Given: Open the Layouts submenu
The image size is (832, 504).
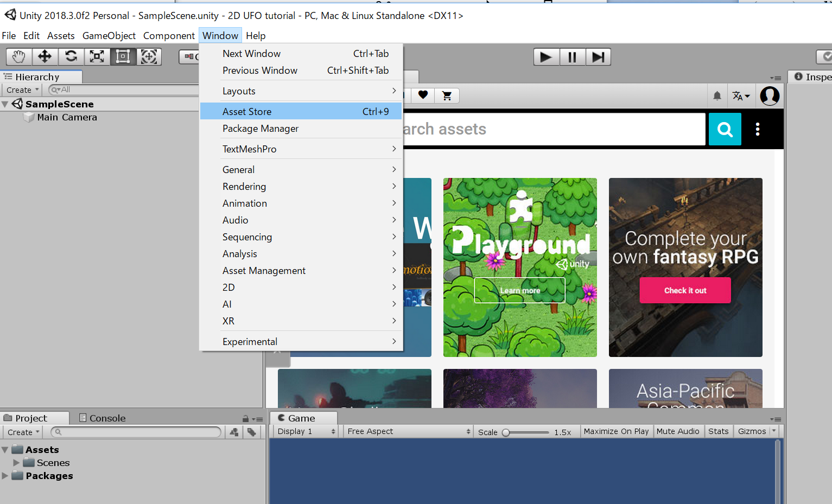Looking at the screenshot, I should pyautogui.click(x=301, y=91).
